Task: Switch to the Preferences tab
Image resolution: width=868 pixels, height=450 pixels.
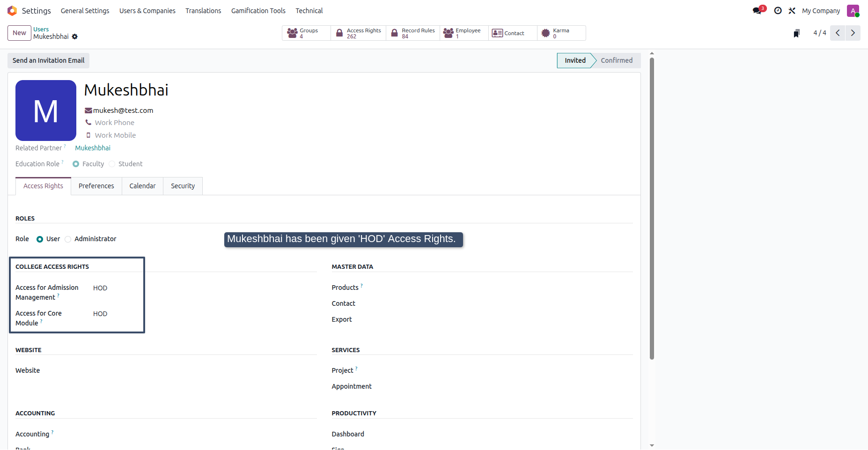Action: click(x=96, y=186)
